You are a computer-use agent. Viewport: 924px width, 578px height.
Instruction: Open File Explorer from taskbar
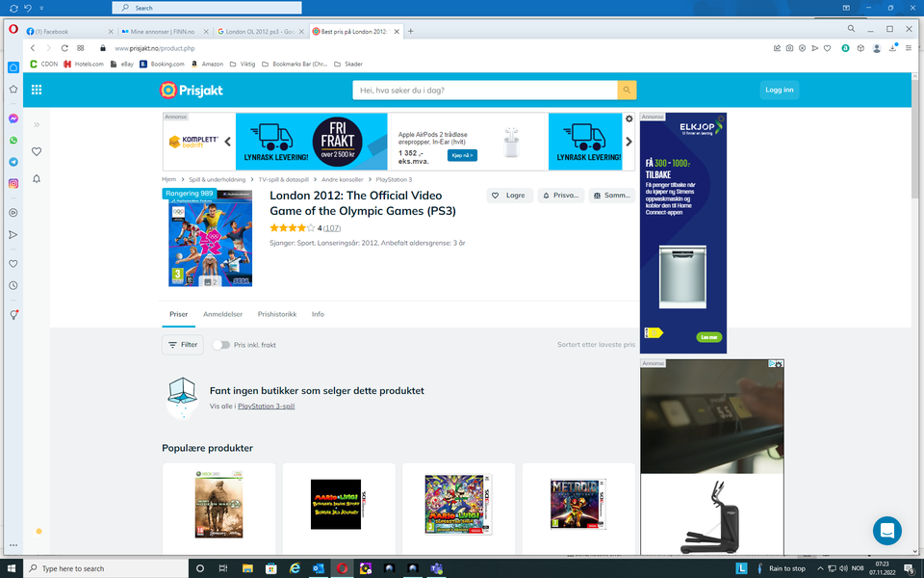pyautogui.click(x=247, y=568)
